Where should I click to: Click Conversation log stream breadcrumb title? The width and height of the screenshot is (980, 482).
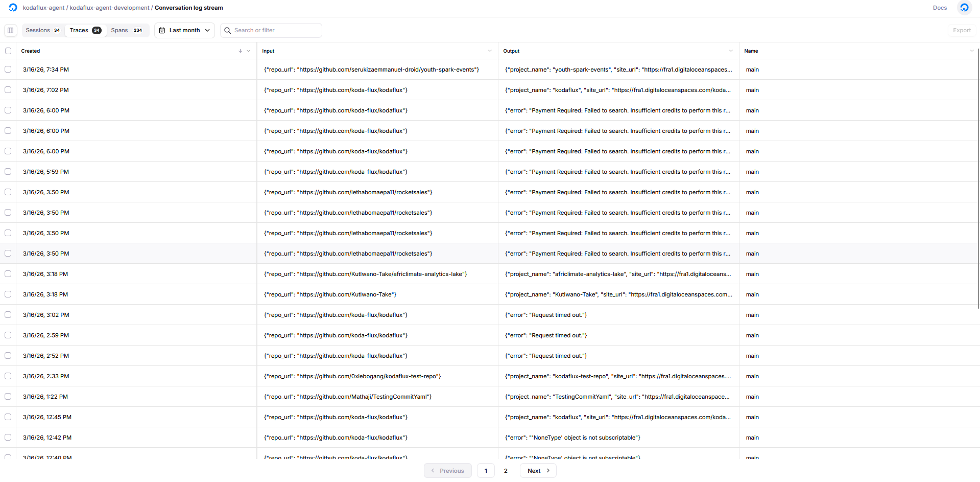click(x=189, y=8)
